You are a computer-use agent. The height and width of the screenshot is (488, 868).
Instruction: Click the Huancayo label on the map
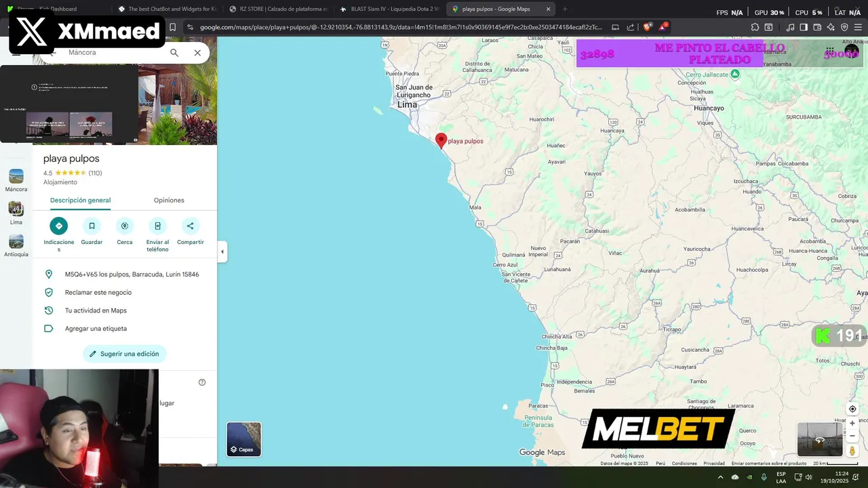tap(709, 108)
